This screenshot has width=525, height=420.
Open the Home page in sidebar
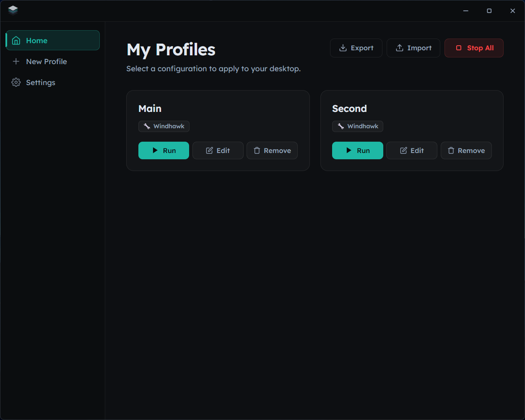click(53, 40)
